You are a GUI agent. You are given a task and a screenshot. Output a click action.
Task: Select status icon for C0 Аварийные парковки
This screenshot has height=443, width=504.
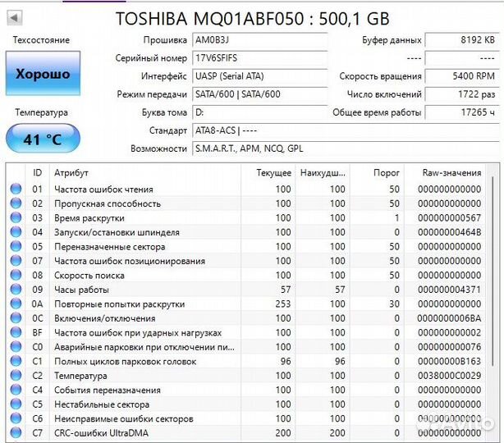[x=16, y=347]
